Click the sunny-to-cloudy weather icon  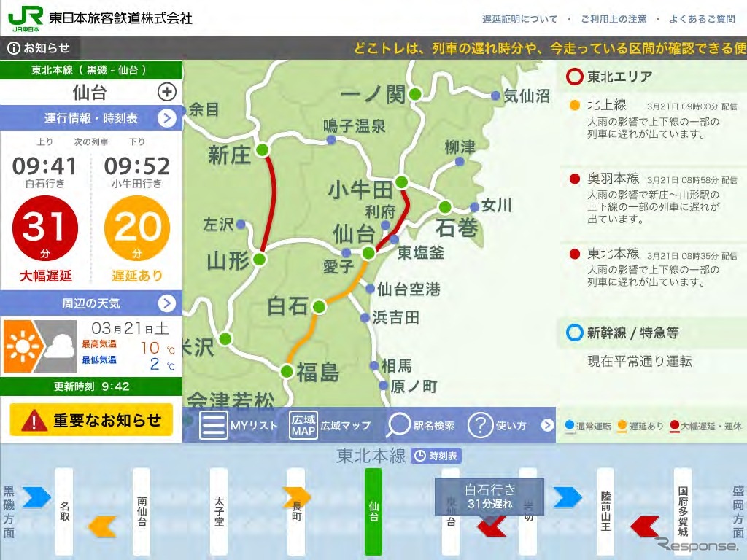point(40,346)
